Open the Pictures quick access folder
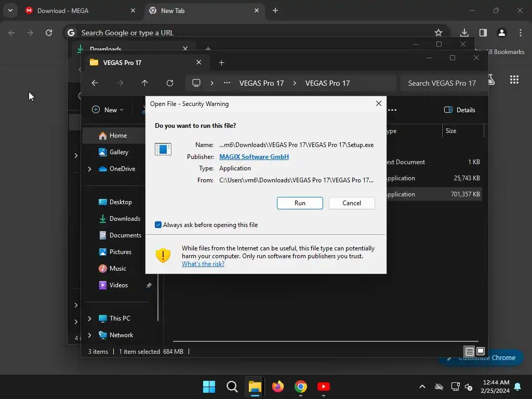 pos(115,252)
